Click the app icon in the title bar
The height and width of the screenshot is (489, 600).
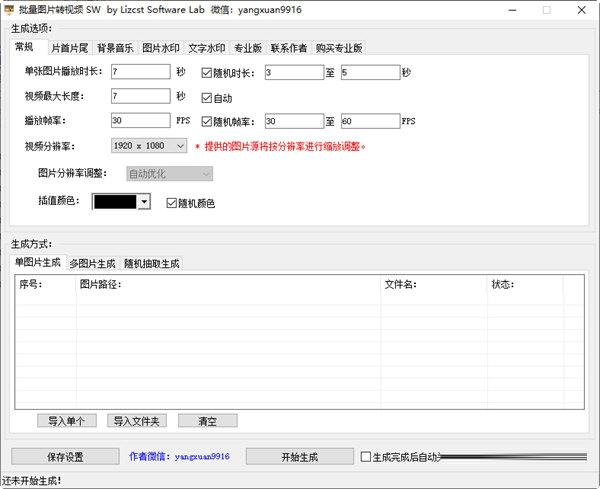point(9,9)
